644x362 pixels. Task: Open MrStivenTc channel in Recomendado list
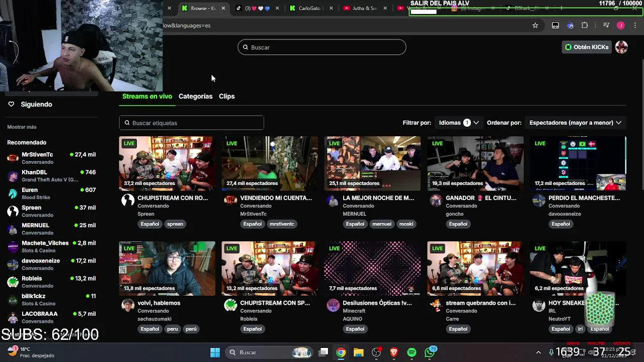tap(51, 158)
